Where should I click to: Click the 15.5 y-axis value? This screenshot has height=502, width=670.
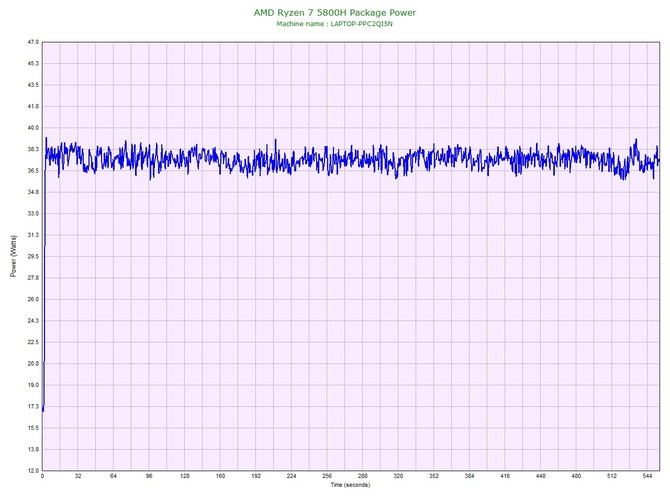click(x=33, y=428)
